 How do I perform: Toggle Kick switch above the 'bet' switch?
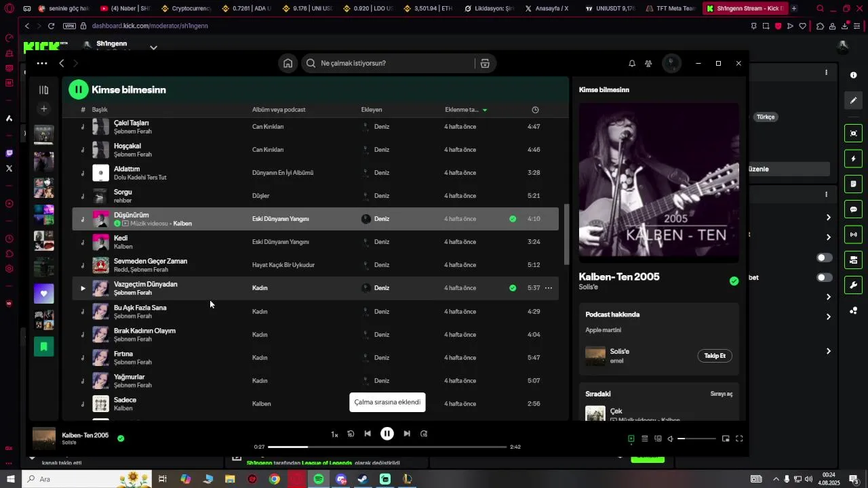(x=825, y=258)
